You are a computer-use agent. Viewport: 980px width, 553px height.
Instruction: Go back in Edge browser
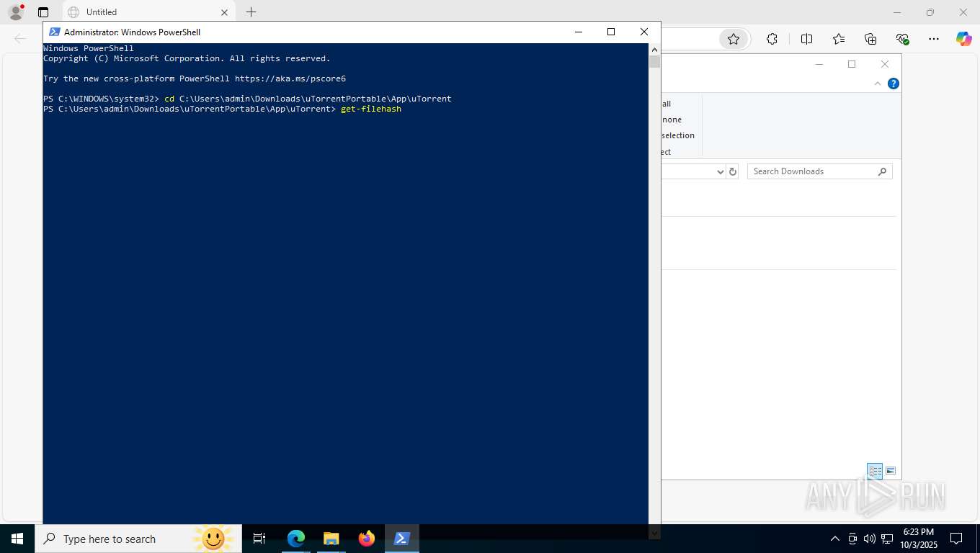(20, 39)
